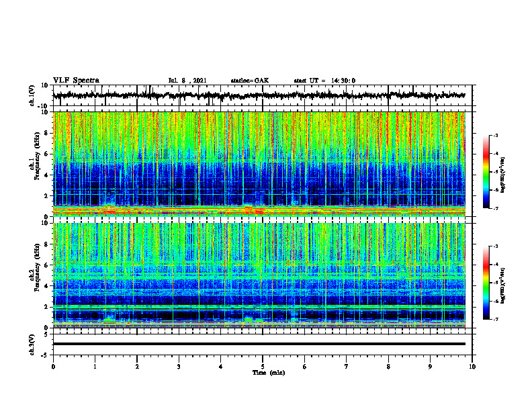Click the "0" tick on the time axis
This screenshot has width=532, height=411.
tap(53, 367)
